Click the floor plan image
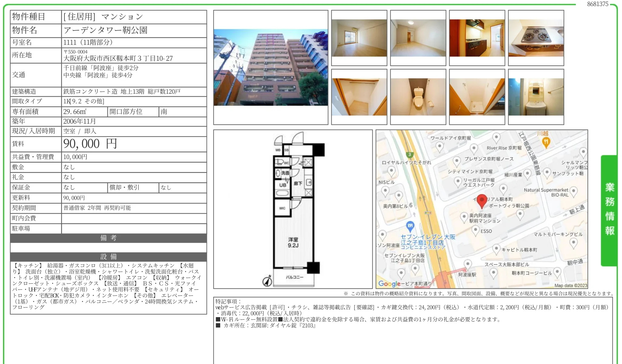 pyautogui.click(x=293, y=209)
